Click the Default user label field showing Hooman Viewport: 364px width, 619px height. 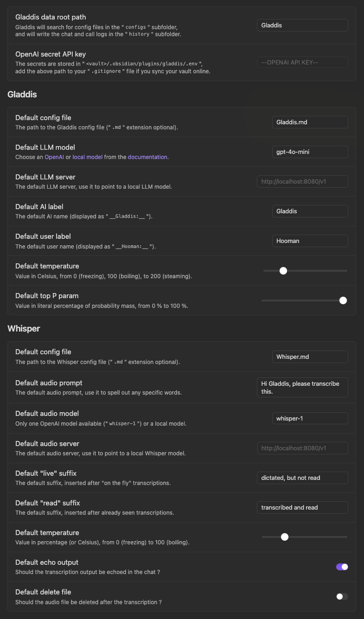pos(310,241)
